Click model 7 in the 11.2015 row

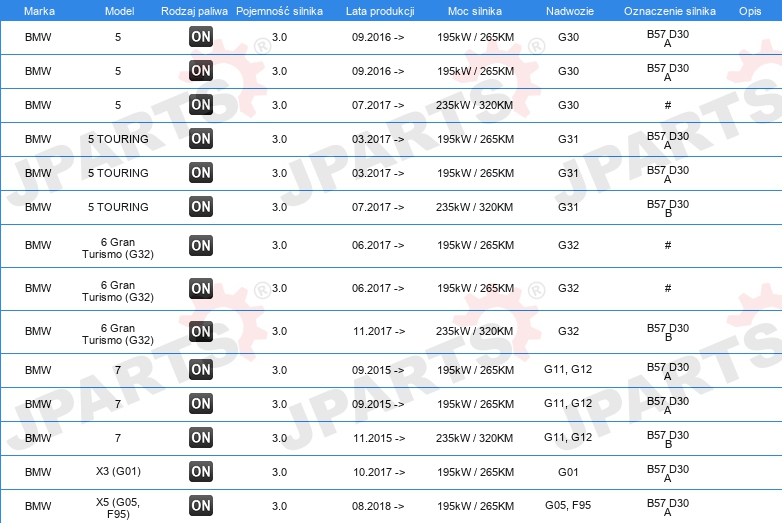[118, 438]
